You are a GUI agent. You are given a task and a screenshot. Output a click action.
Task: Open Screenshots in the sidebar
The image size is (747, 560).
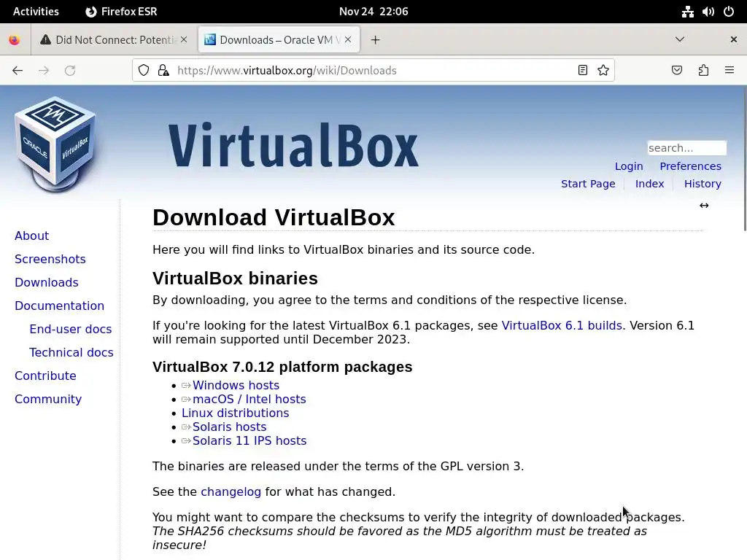[50, 259]
